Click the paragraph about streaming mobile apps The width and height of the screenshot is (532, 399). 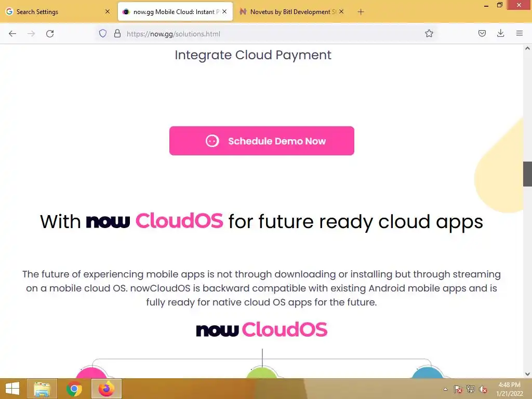[261, 288]
